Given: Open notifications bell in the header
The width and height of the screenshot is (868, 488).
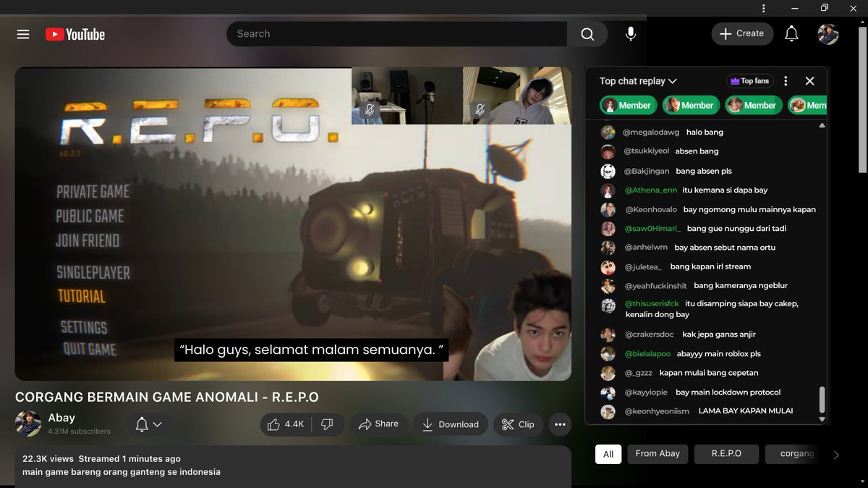Looking at the screenshot, I should point(792,33).
